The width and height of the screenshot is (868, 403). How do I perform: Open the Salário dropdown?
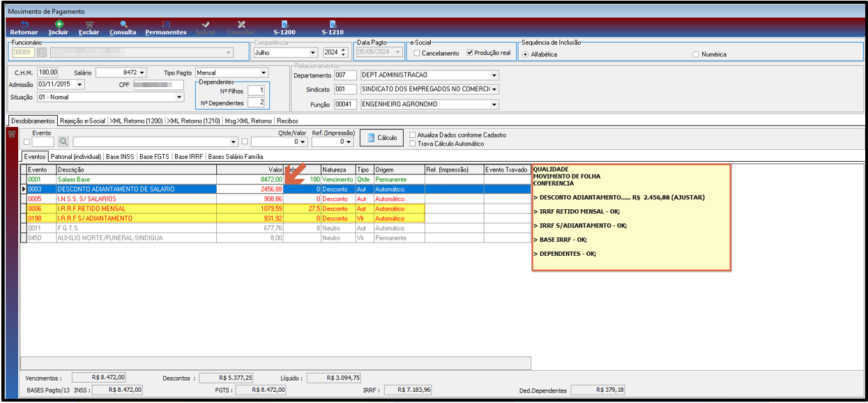coord(142,73)
